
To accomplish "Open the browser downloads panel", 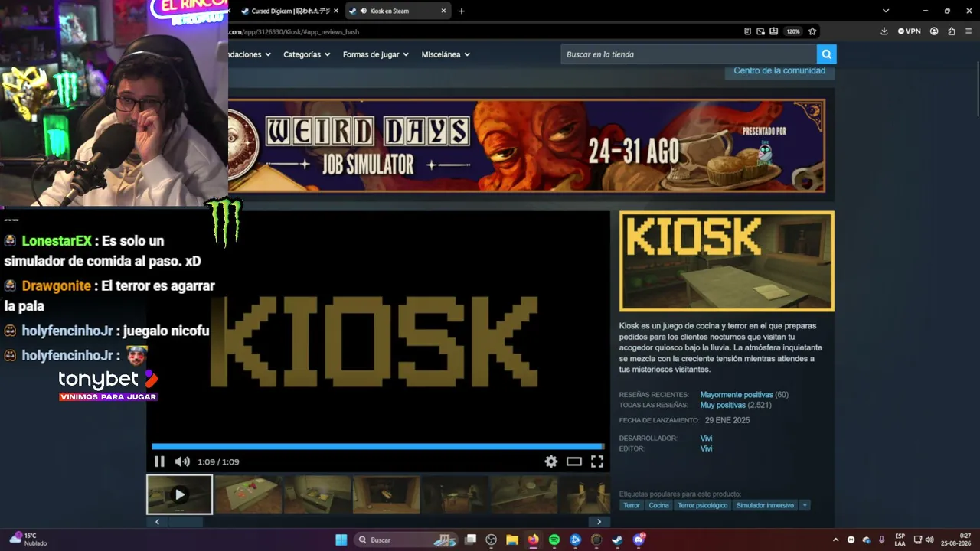I will pos(884,31).
